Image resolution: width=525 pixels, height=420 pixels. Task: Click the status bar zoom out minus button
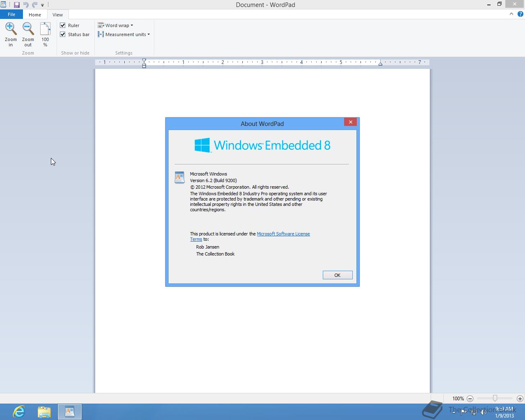(470, 398)
